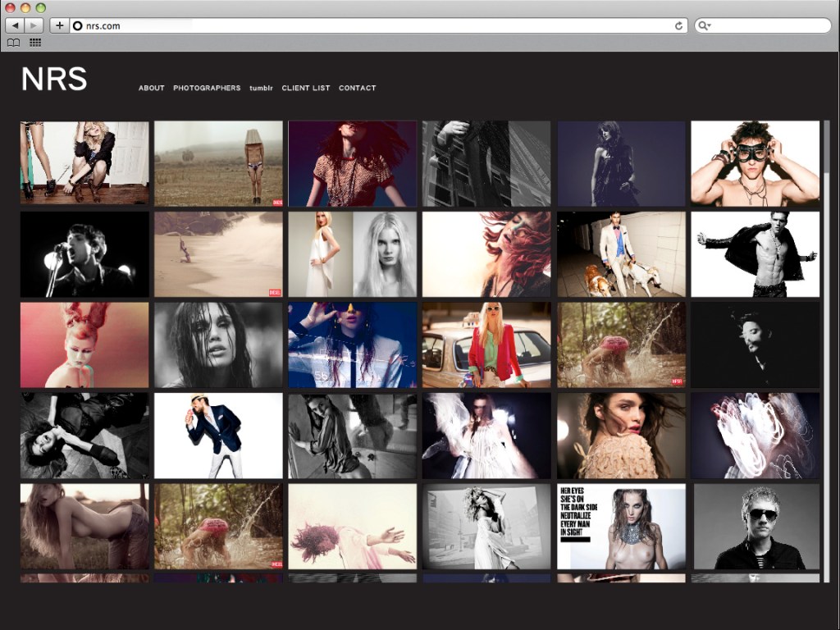Viewport: 840px width, 630px height.
Task: Open the 'HER EYES' text poster thumbnail
Action: pyautogui.click(x=621, y=527)
